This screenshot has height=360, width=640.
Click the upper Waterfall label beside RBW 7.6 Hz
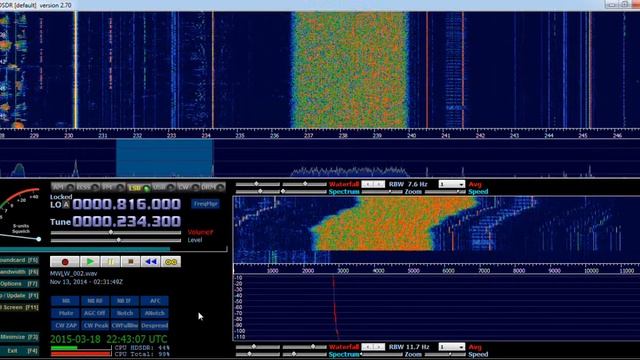point(344,184)
